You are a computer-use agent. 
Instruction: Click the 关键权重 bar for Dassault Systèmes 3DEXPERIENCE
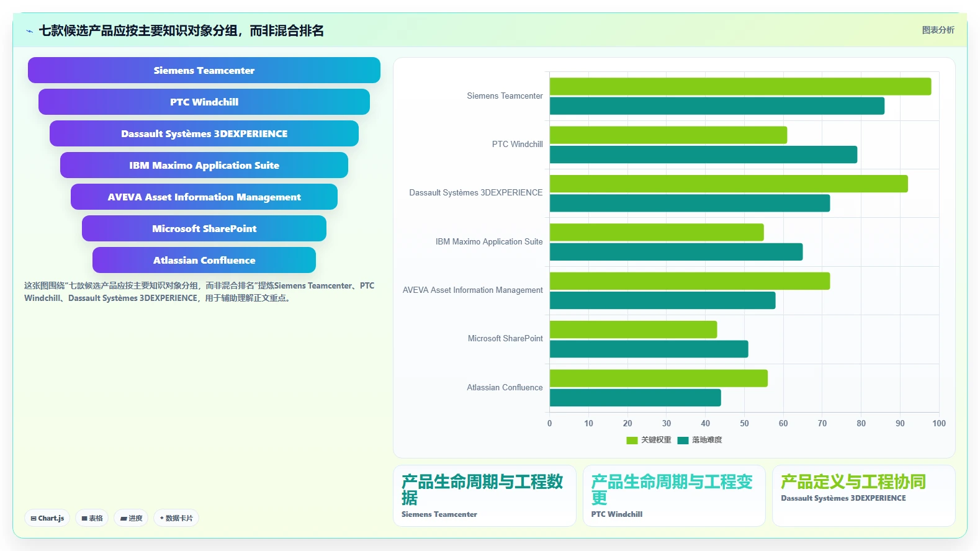click(729, 184)
